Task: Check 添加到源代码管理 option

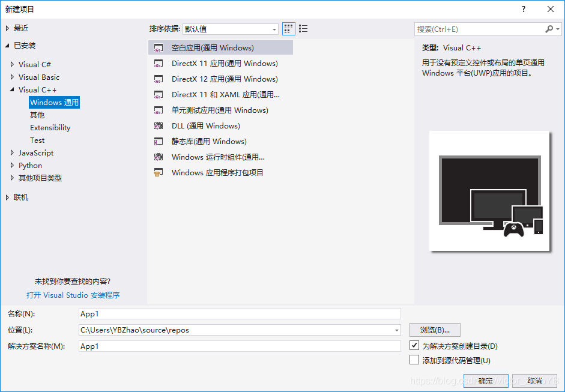Action: [414, 360]
